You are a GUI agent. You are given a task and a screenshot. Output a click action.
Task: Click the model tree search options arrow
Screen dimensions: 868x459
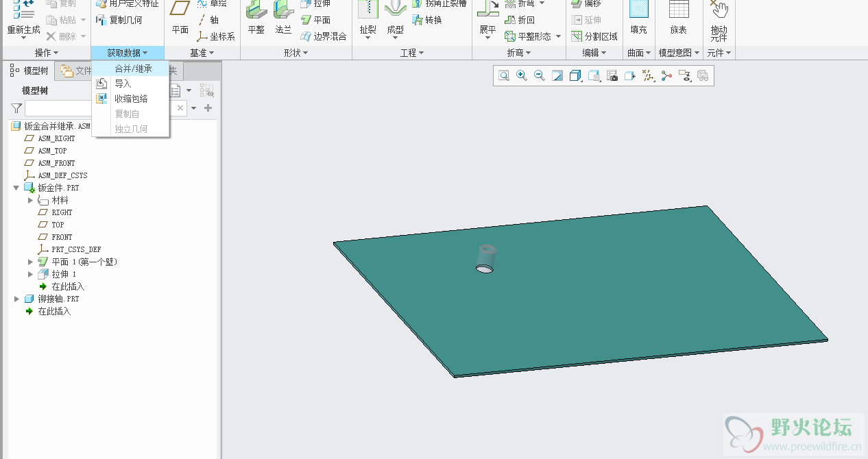(x=194, y=108)
